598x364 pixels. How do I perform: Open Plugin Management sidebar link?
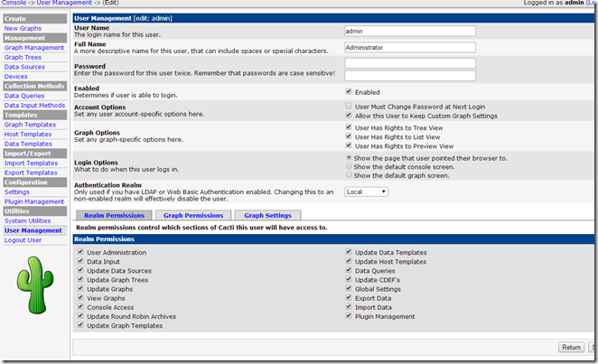34,201
